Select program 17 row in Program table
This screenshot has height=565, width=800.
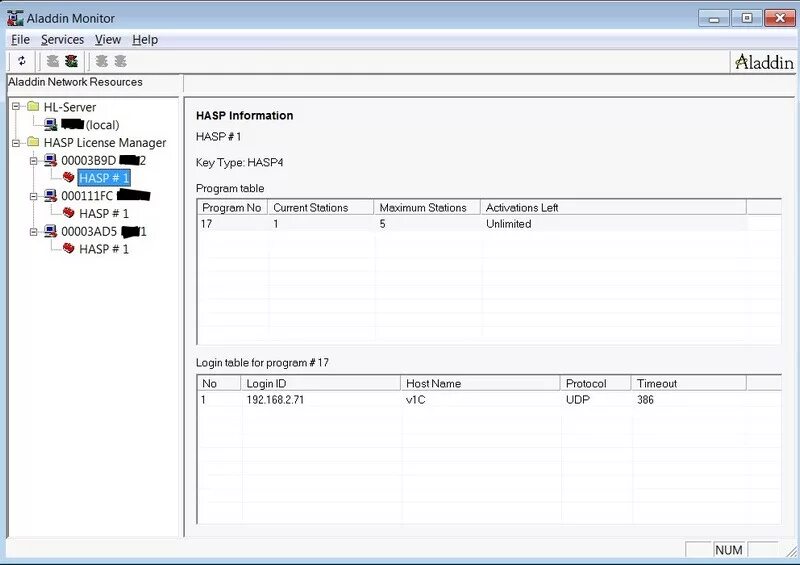472,224
